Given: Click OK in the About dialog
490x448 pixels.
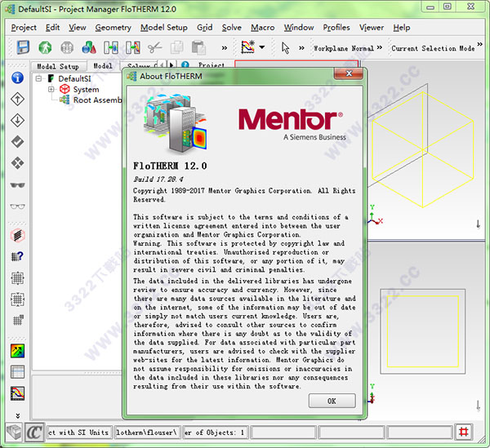Looking at the screenshot, I should pyautogui.click(x=332, y=401).
